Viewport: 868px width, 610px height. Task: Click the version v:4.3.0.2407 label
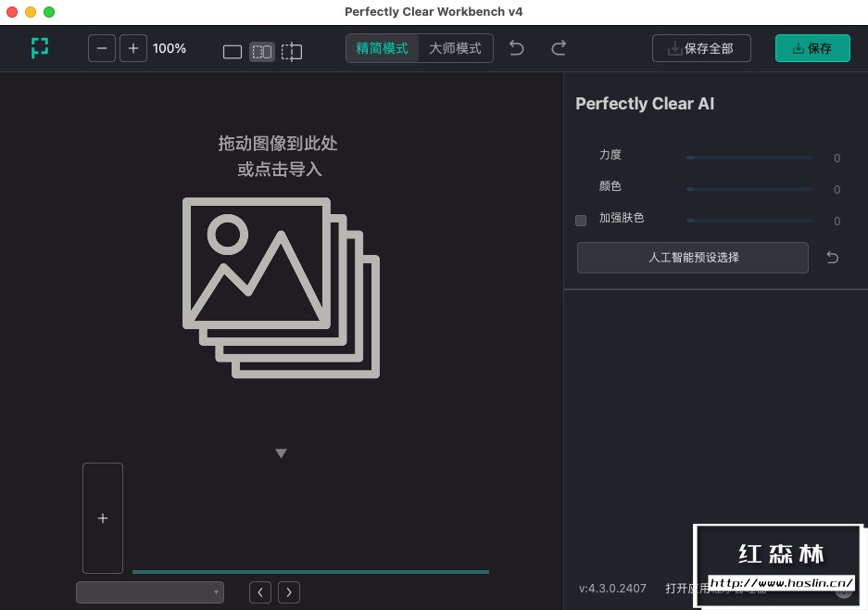click(x=612, y=589)
